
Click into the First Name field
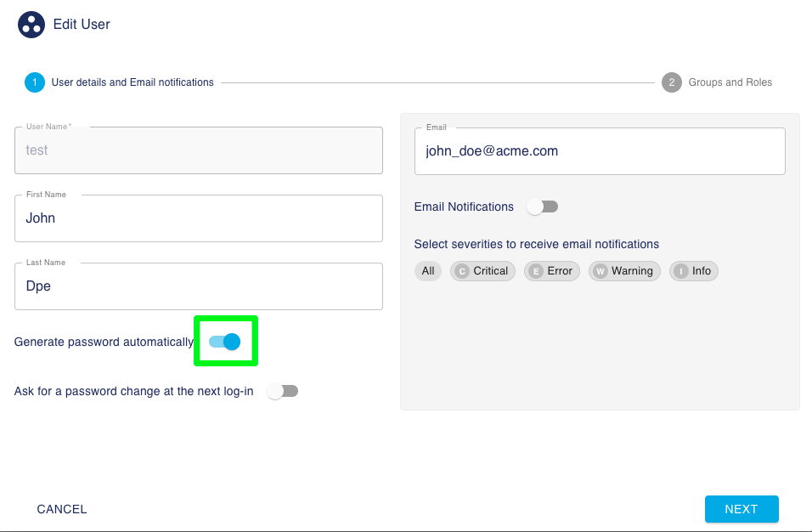(x=199, y=218)
